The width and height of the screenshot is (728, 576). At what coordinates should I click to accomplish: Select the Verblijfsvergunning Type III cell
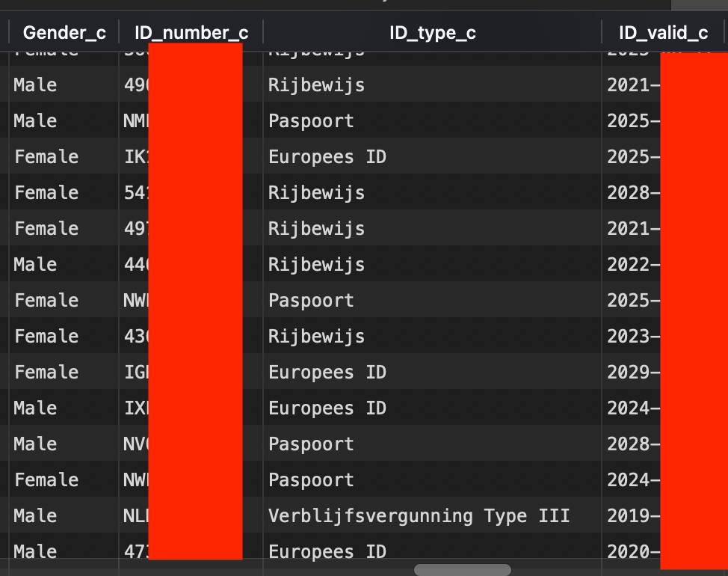pyautogui.click(x=419, y=516)
